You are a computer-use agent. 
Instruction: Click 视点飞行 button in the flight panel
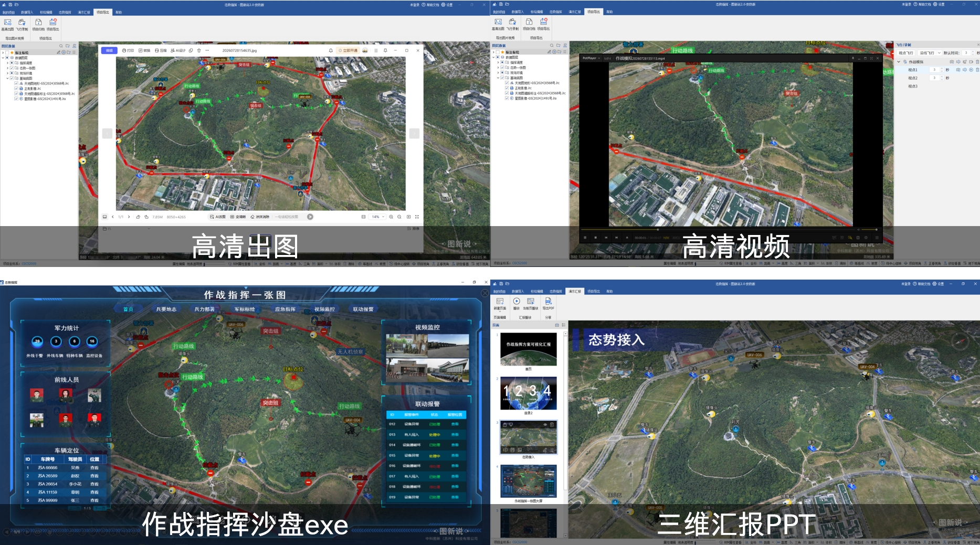(906, 53)
